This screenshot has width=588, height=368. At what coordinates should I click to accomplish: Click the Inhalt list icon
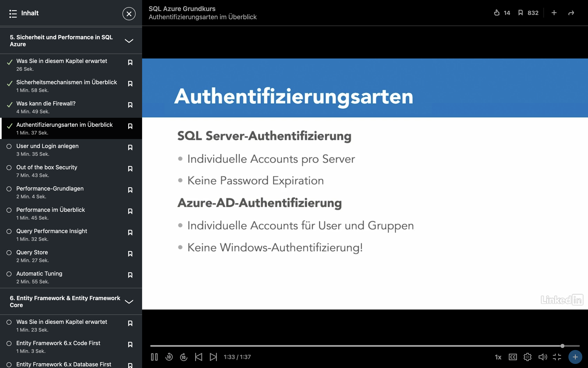tap(13, 14)
